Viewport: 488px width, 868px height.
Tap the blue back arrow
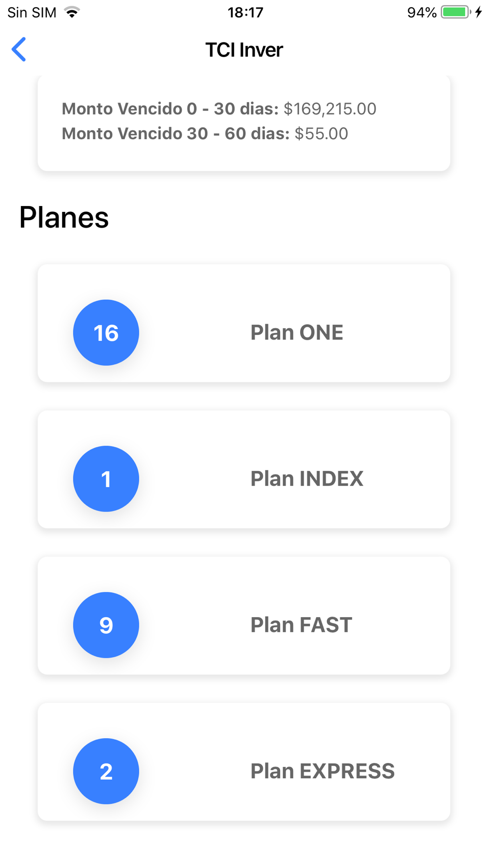19,49
